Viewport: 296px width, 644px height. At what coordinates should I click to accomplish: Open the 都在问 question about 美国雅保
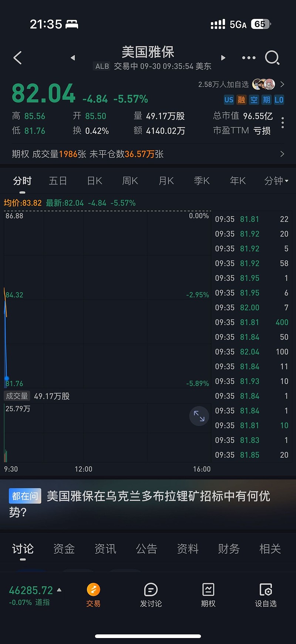(x=148, y=504)
